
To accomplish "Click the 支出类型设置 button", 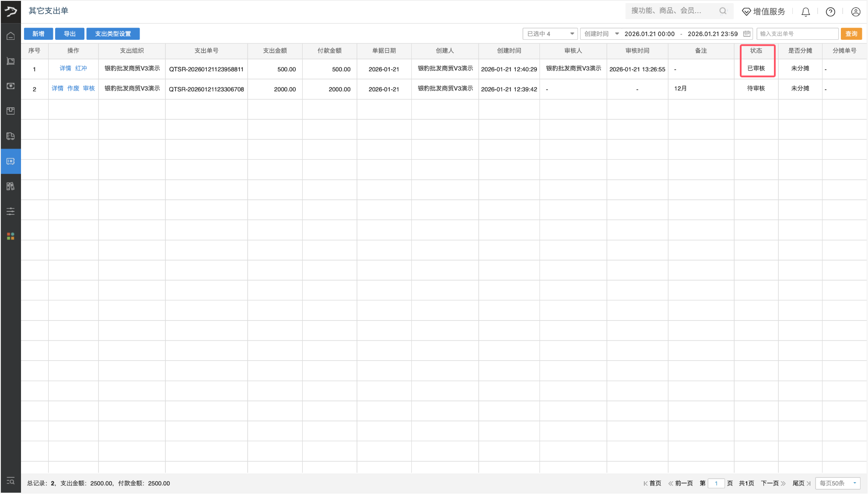I will 113,34.
